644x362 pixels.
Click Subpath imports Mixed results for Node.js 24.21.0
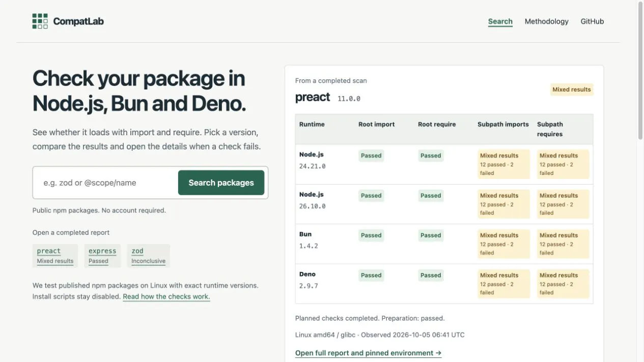(503, 164)
